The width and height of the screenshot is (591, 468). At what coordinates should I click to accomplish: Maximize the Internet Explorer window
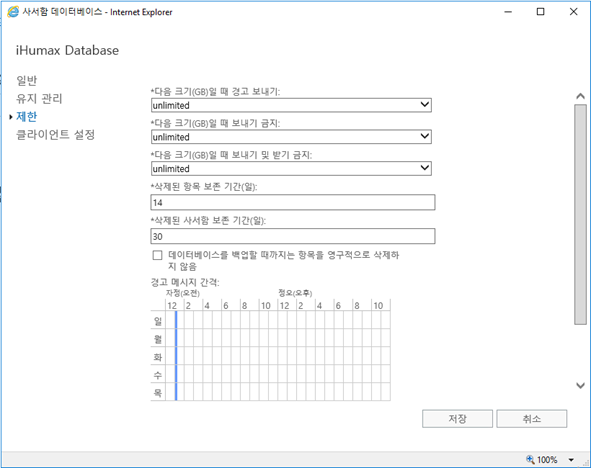(x=540, y=12)
